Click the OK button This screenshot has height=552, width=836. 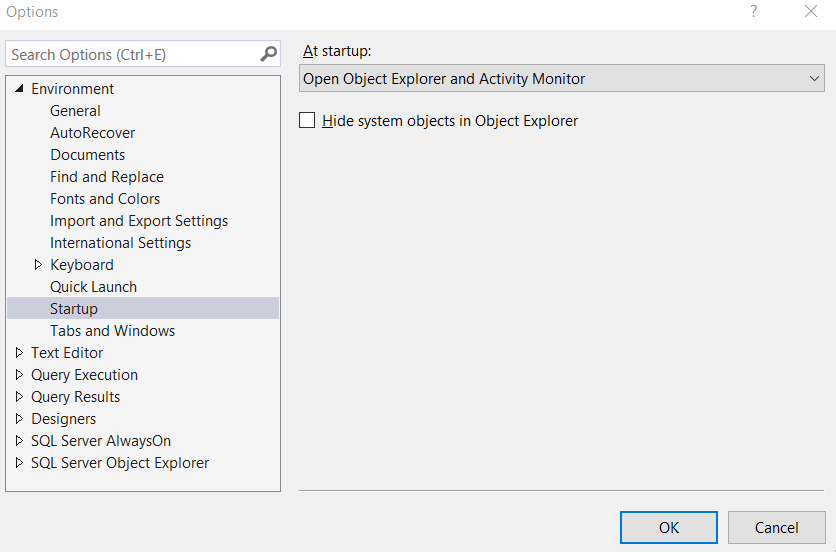pyautogui.click(x=668, y=527)
